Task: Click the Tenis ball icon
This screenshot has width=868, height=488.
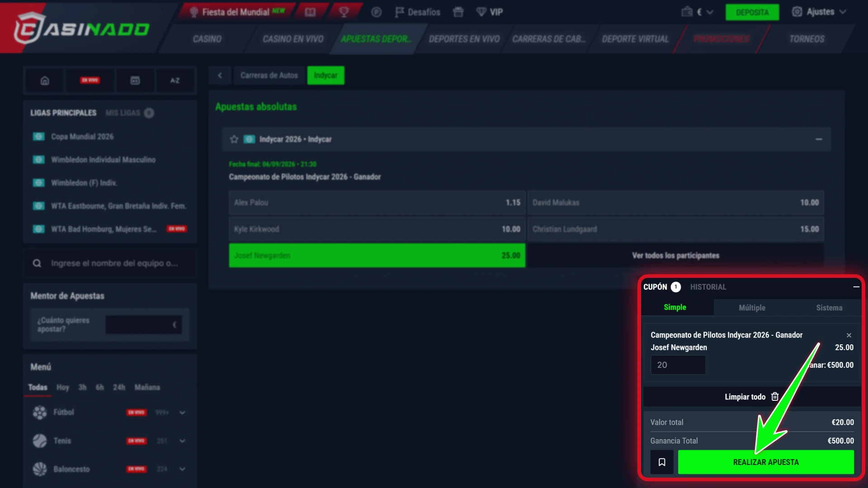Action: coord(40,441)
